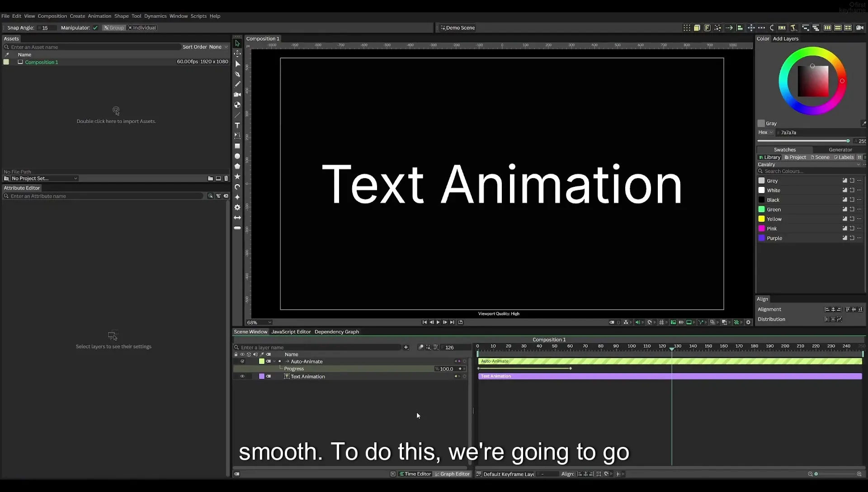Switch manipulator to Group mode
Viewport: 868px width, 492px height.
tap(113, 28)
